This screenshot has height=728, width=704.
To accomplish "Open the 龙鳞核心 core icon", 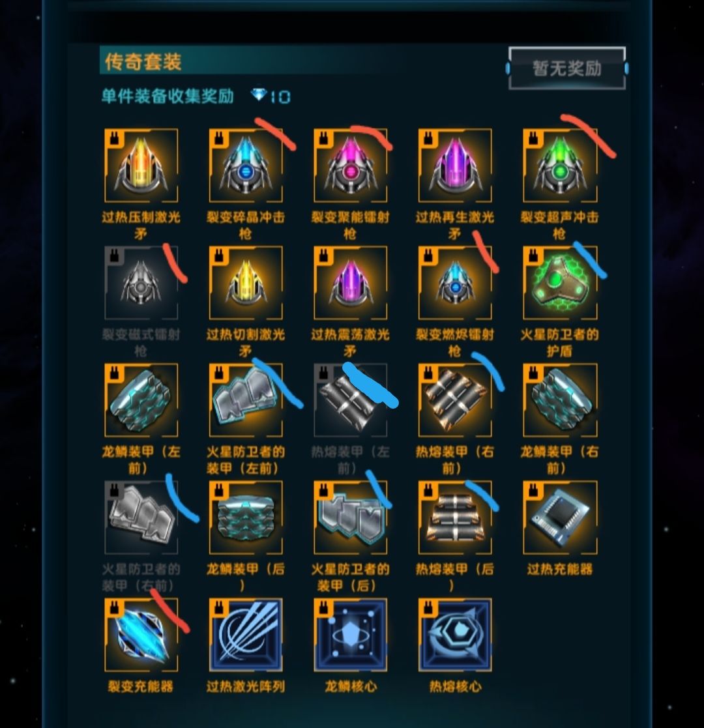I will 351,635.
